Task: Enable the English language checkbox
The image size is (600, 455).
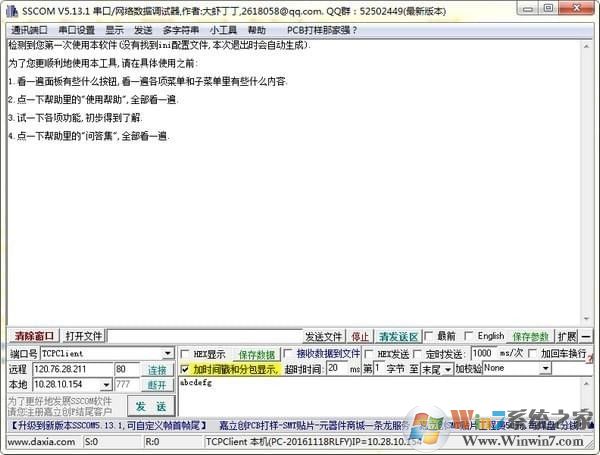Action: tap(469, 336)
